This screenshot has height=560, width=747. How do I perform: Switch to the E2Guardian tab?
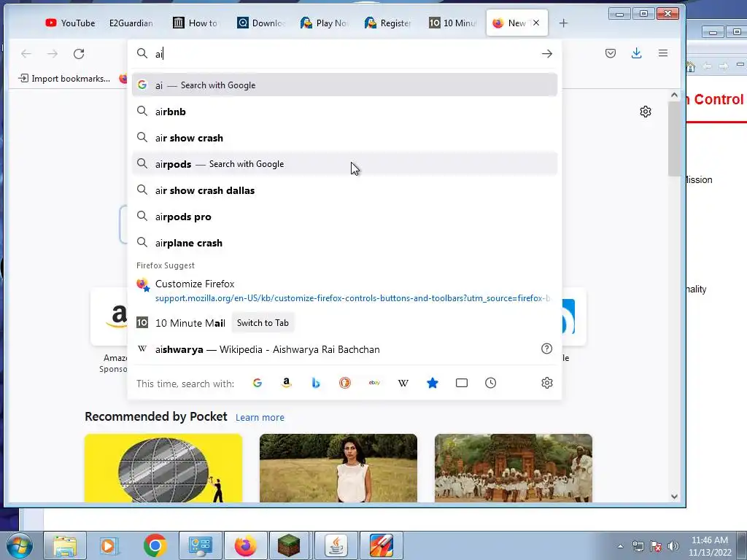131,23
